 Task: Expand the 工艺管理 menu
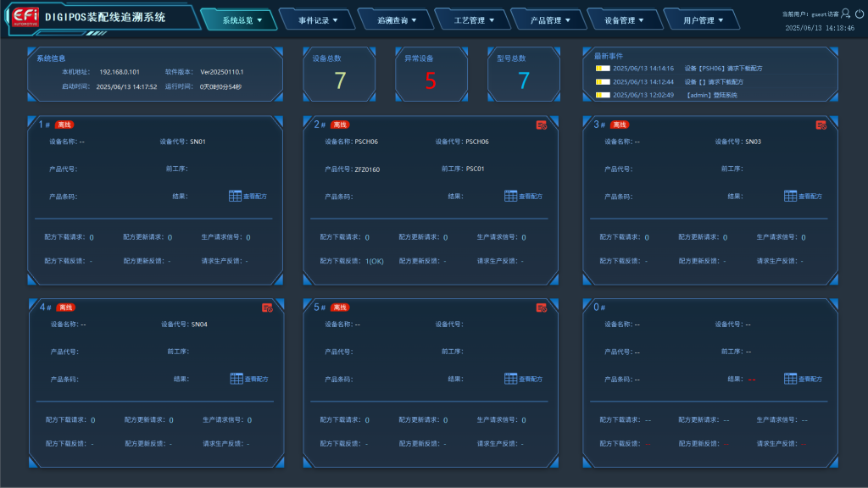473,20
